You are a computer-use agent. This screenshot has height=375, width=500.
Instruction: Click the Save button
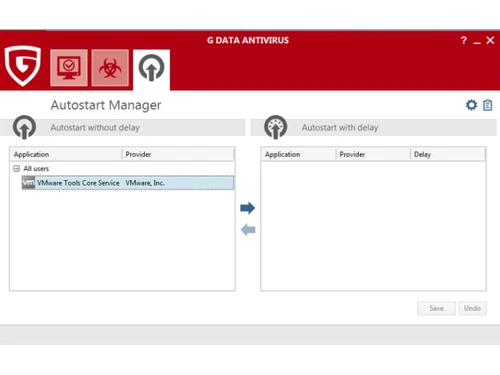click(436, 308)
